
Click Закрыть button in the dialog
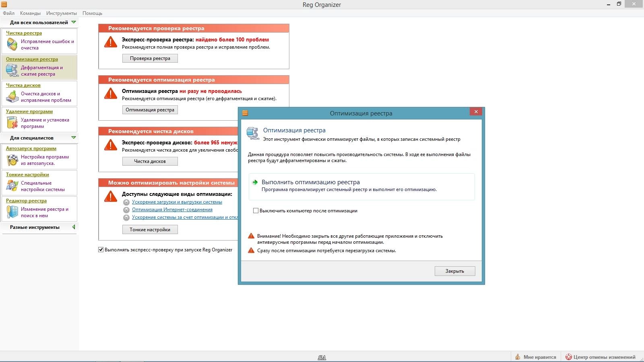[455, 271]
